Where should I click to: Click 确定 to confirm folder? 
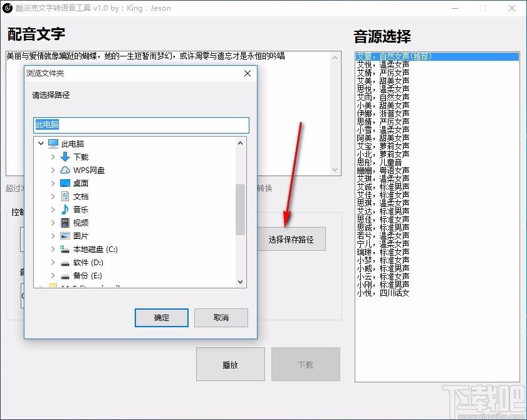coord(161,318)
